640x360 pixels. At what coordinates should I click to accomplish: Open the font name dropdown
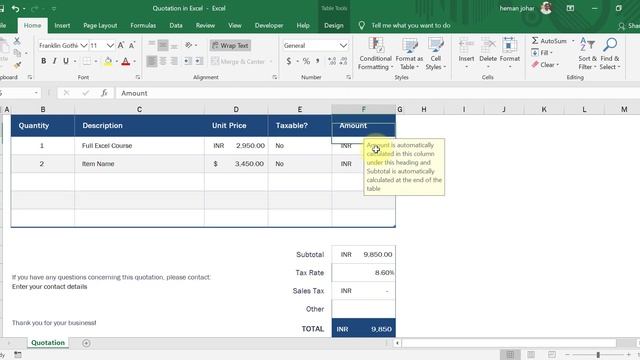click(x=83, y=45)
